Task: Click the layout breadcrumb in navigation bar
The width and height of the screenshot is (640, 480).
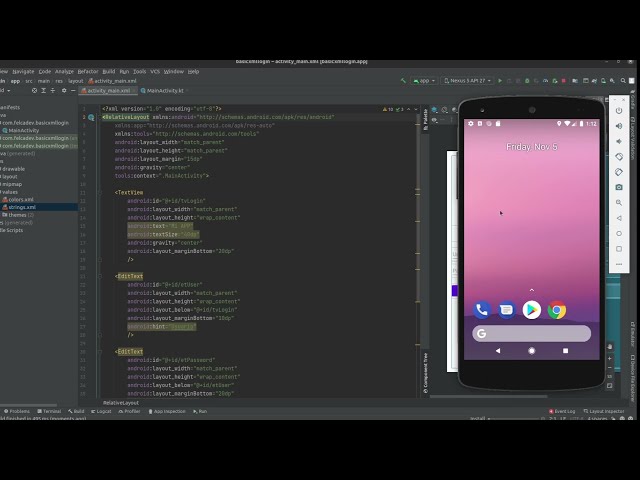Action: pos(76,81)
